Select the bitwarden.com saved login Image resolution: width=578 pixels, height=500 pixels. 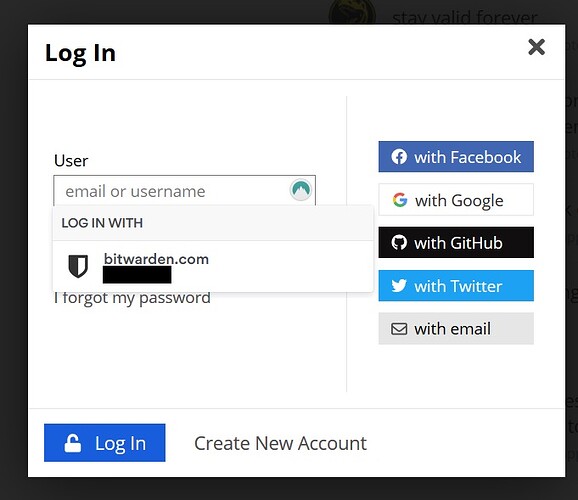click(x=213, y=267)
